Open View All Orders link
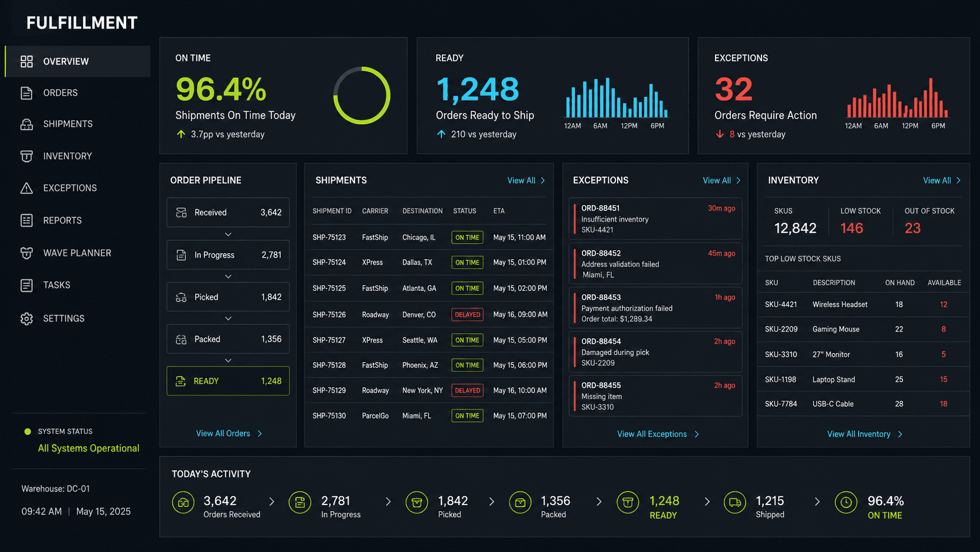Viewport: 980px width, 552px height. click(x=229, y=434)
